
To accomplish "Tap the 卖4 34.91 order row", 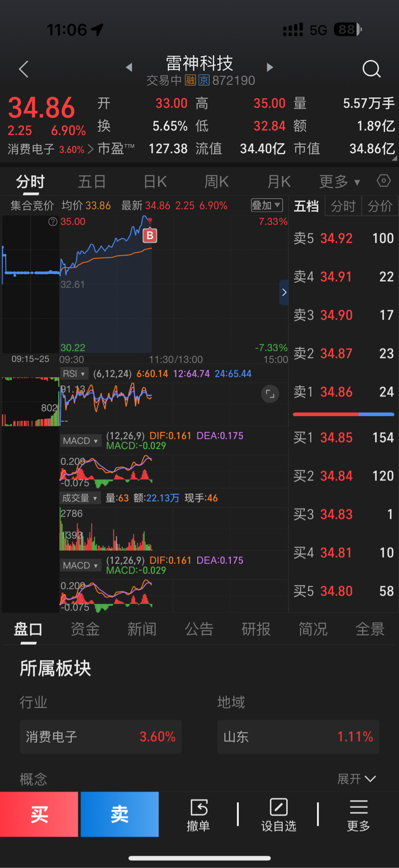I will click(x=343, y=277).
